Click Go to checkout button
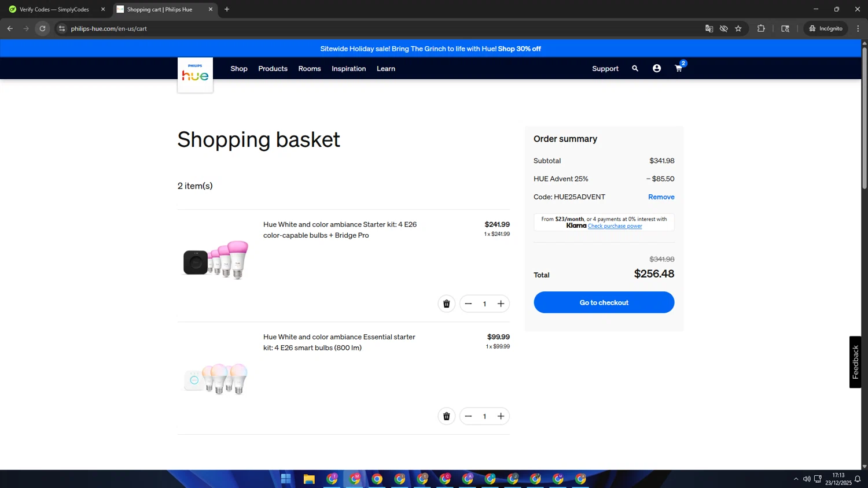The height and width of the screenshot is (488, 868). pyautogui.click(x=604, y=302)
